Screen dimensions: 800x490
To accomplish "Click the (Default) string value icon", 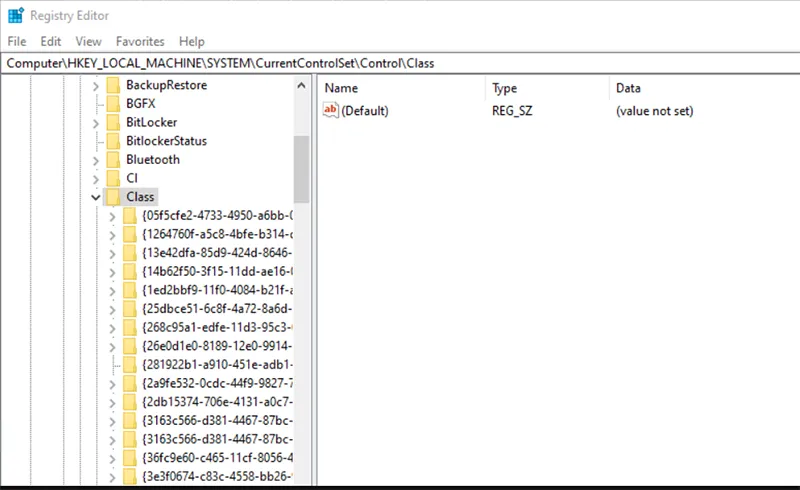I will click(x=331, y=111).
